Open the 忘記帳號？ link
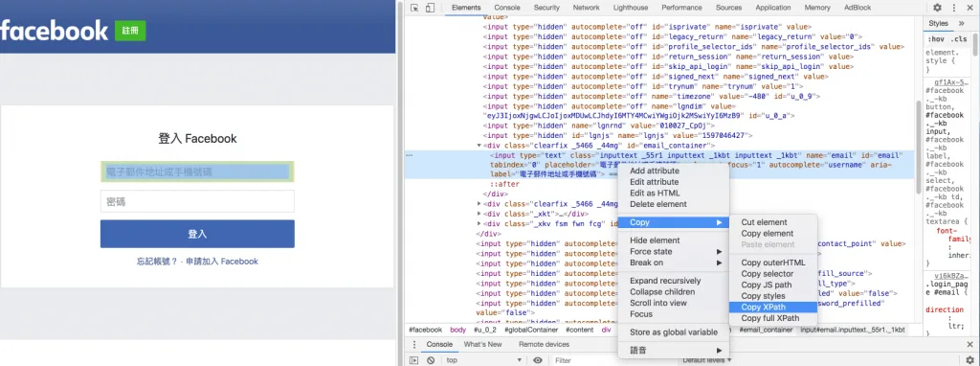 tap(158, 262)
